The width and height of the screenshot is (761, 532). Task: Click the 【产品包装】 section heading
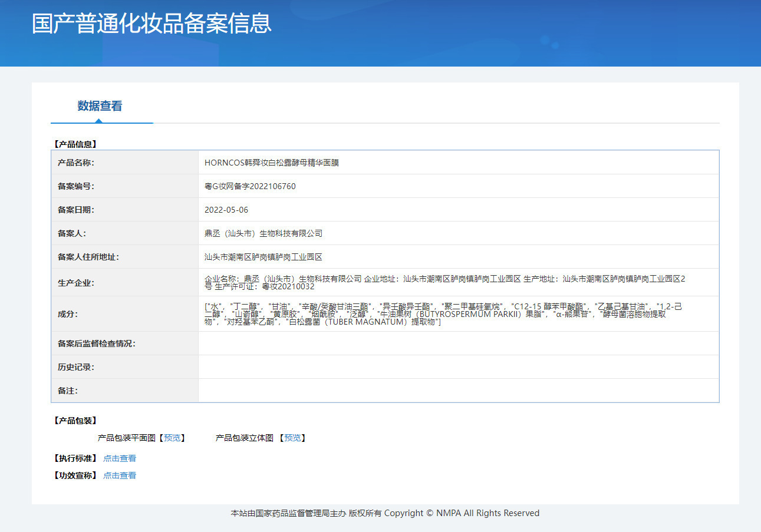pos(74,421)
